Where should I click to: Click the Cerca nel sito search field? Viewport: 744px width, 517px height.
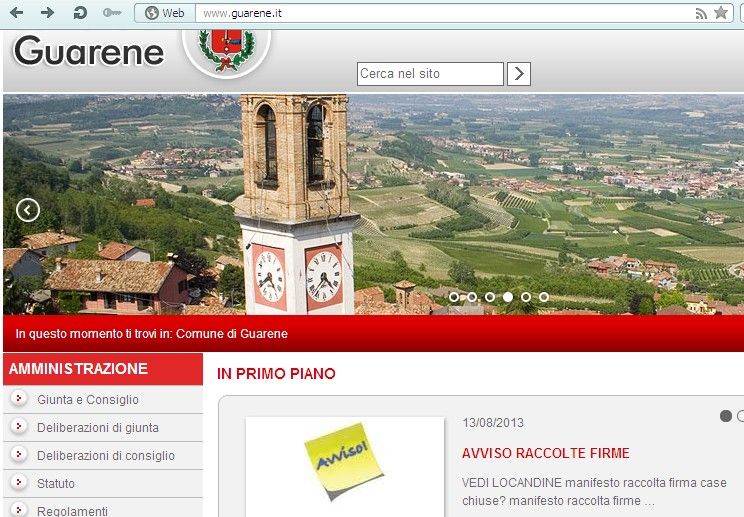pos(430,74)
